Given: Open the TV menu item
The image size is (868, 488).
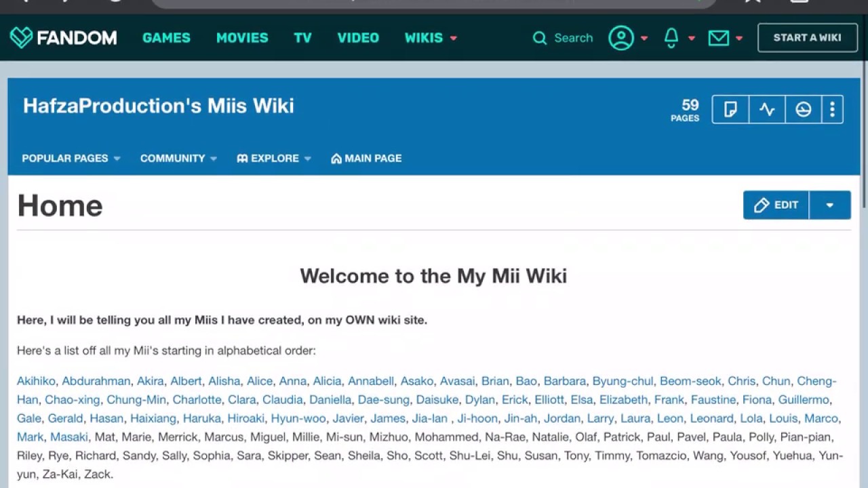Looking at the screenshot, I should click(302, 38).
